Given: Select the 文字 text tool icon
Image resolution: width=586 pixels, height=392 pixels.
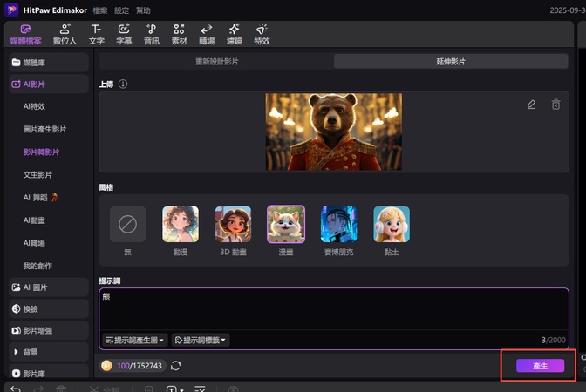Looking at the screenshot, I should tap(96, 34).
